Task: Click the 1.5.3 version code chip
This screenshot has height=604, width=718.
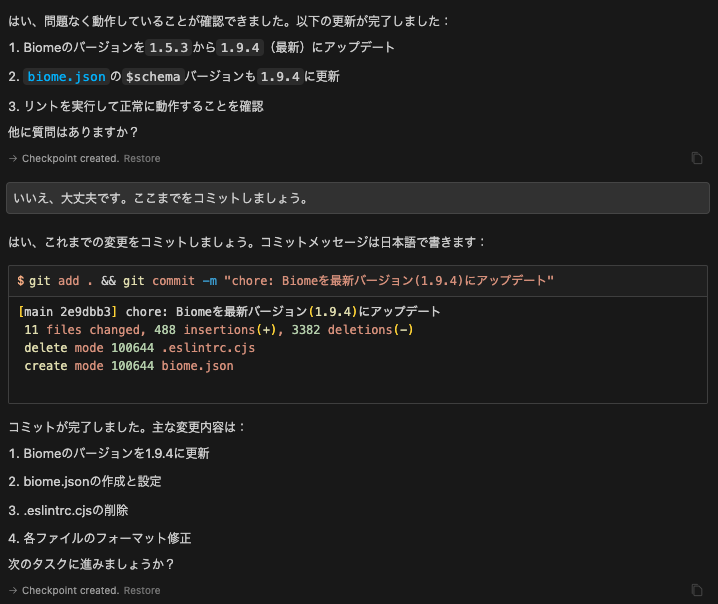Action: (x=169, y=48)
